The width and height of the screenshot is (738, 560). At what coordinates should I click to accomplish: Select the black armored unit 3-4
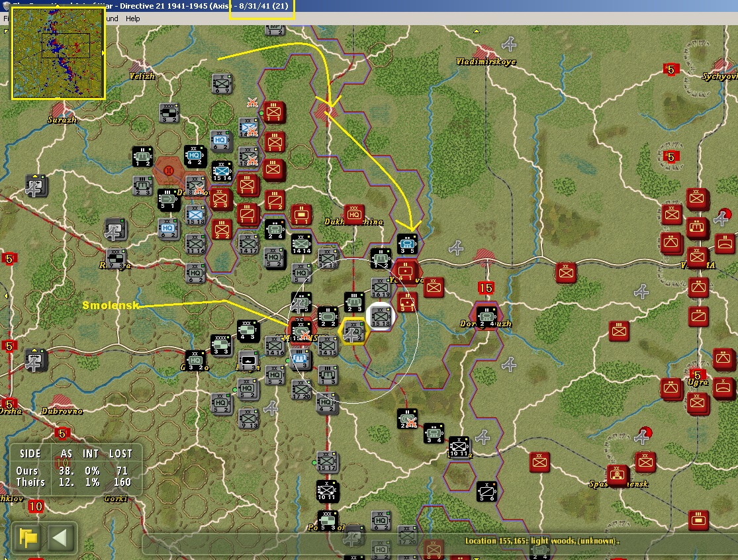(x=434, y=434)
